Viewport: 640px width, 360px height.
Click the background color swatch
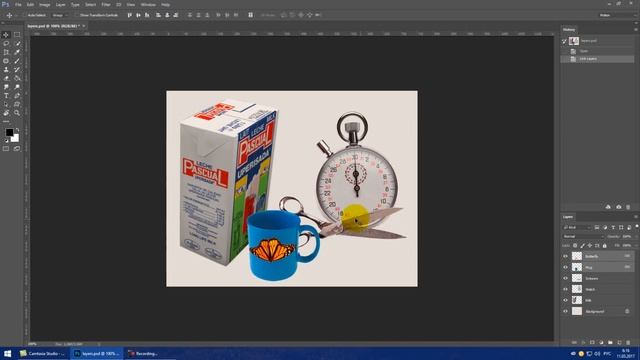[x=15, y=138]
